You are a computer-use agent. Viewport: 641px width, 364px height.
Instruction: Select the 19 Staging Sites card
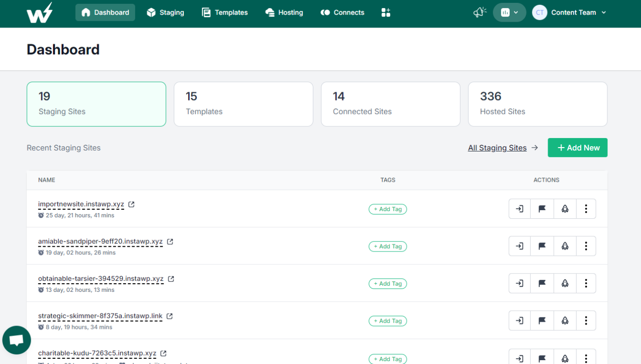point(96,104)
